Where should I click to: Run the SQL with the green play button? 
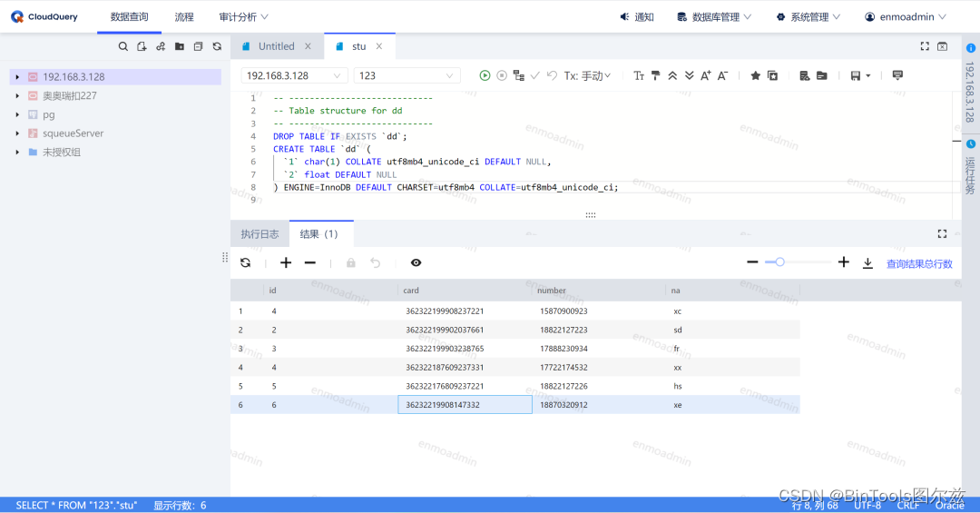click(485, 75)
